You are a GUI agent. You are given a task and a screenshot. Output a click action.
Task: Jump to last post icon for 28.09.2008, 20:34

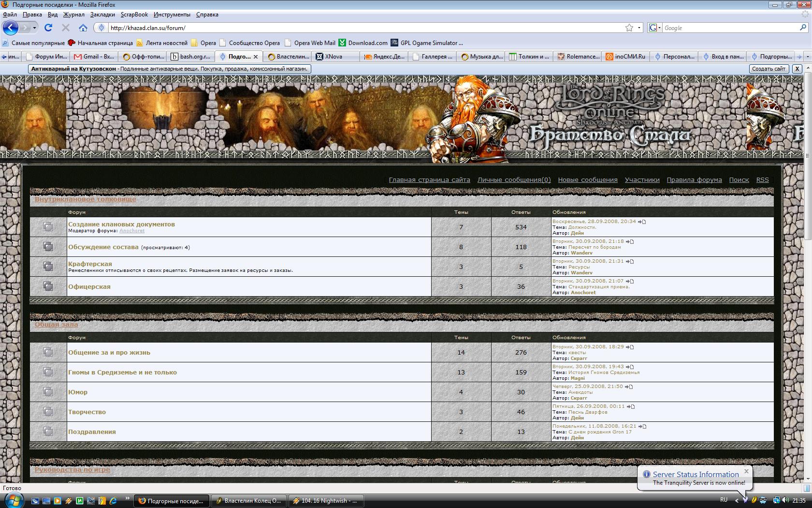point(642,222)
